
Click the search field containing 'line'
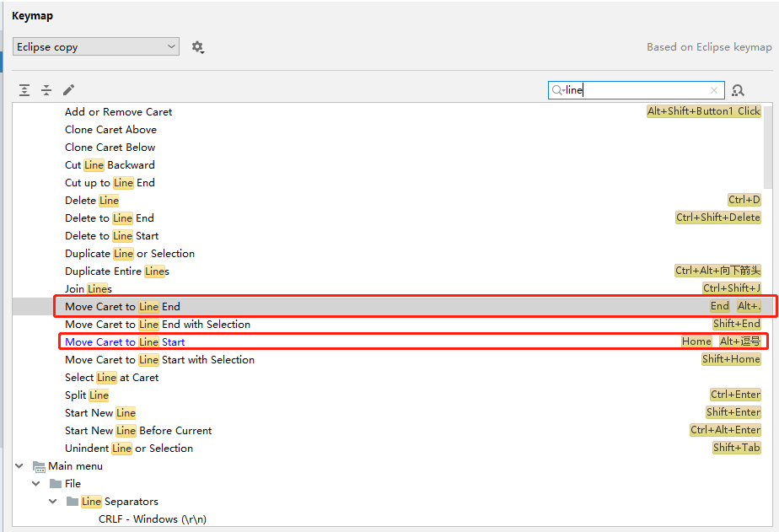coord(636,90)
